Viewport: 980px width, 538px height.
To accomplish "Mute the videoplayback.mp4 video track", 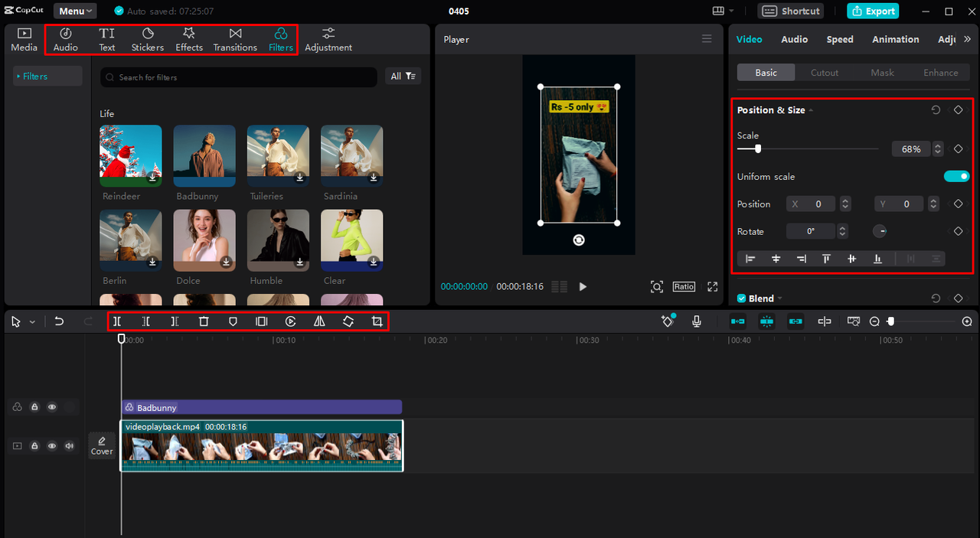I will pos(70,445).
